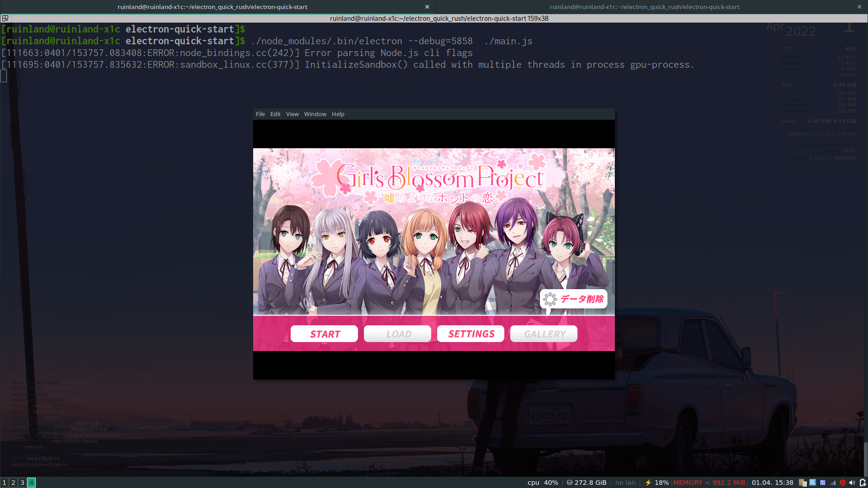Click the sandbox_linux.cc error line
The height and width of the screenshot is (488, 868).
(347, 65)
